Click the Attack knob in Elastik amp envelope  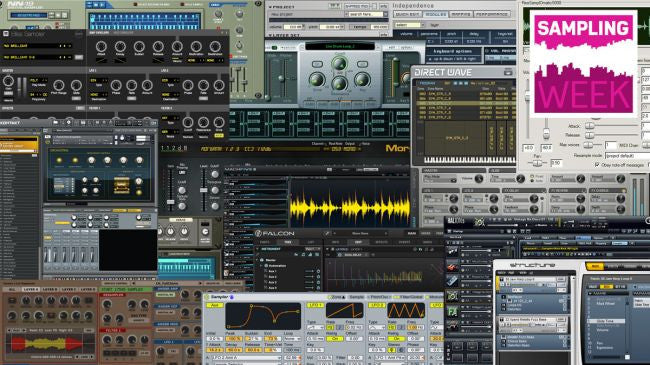[101, 47]
